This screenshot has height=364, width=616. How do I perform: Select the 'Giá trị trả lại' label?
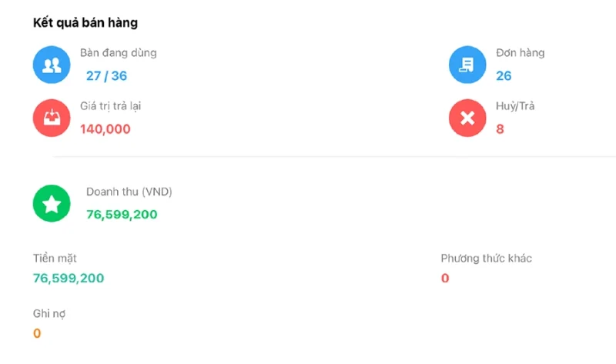click(x=110, y=106)
